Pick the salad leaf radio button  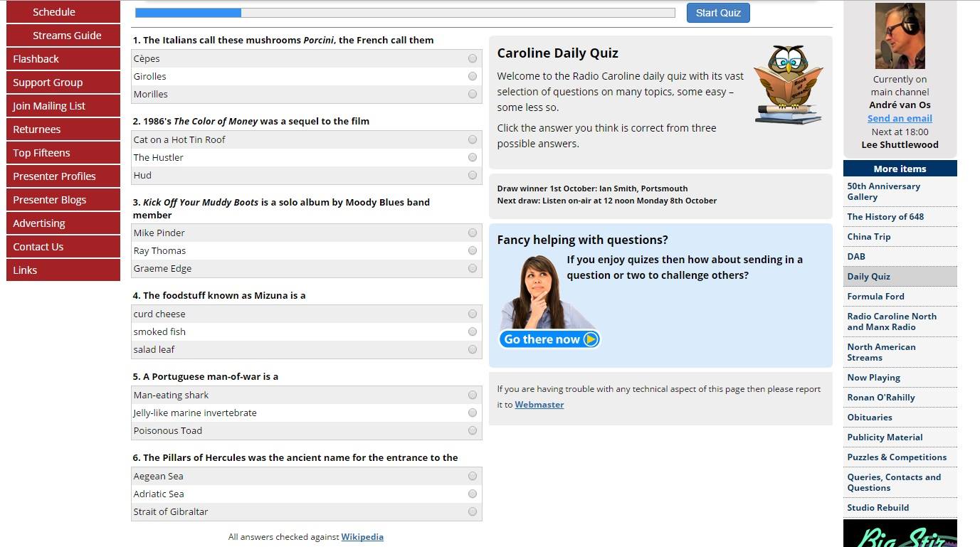pos(473,349)
